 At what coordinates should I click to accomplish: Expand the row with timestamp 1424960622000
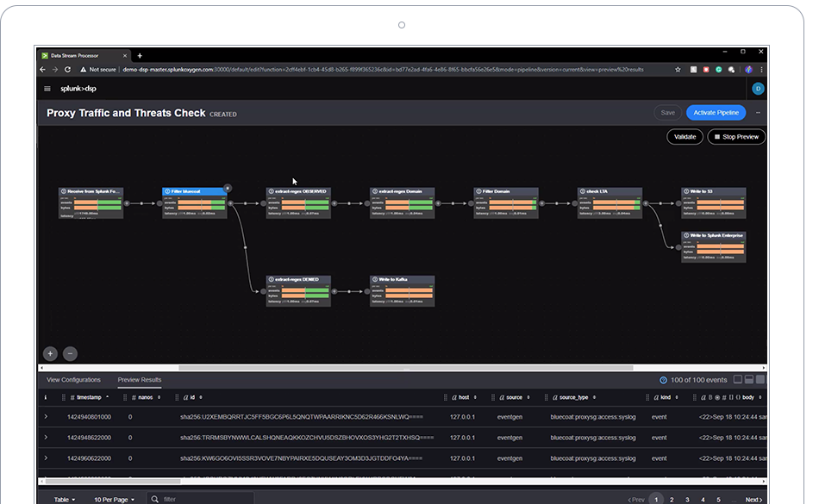pyautogui.click(x=46, y=458)
